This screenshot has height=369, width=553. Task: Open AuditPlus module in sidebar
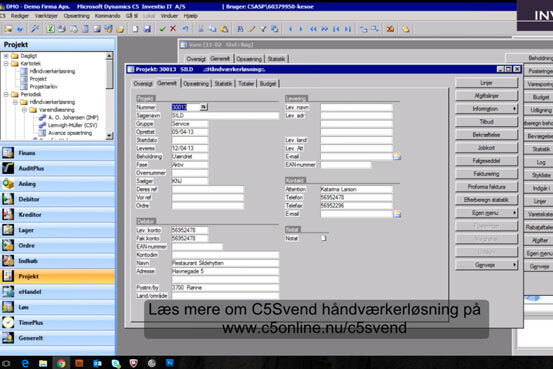coord(58,169)
